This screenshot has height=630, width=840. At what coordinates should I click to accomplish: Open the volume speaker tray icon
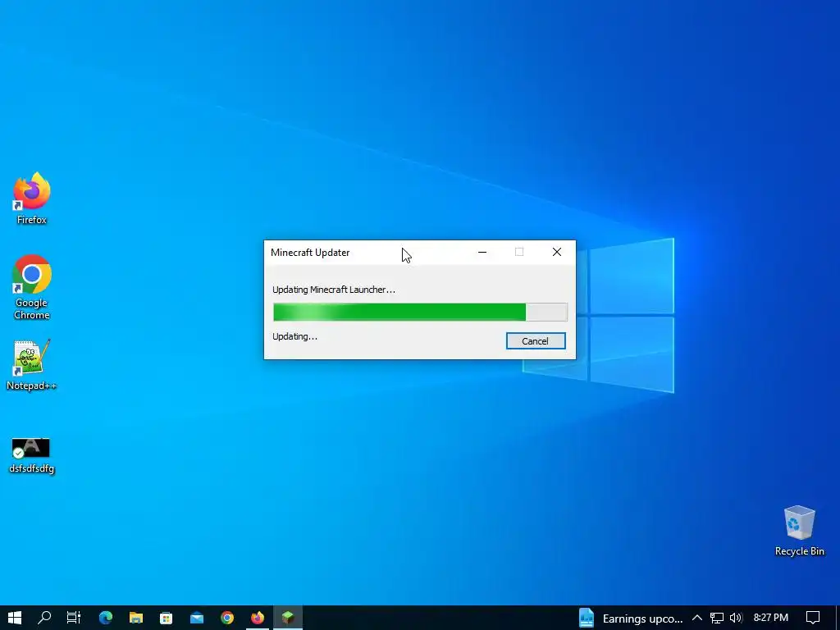[x=736, y=619]
